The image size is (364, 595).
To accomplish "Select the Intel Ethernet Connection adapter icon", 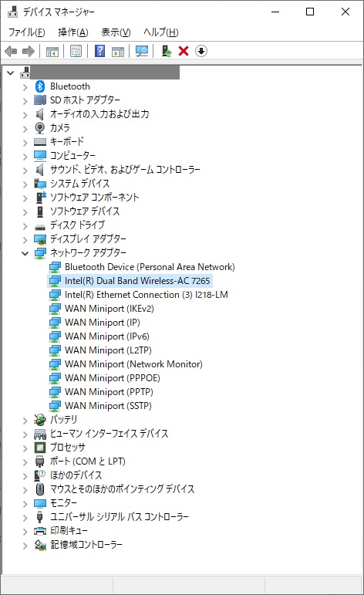I will point(55,295).
